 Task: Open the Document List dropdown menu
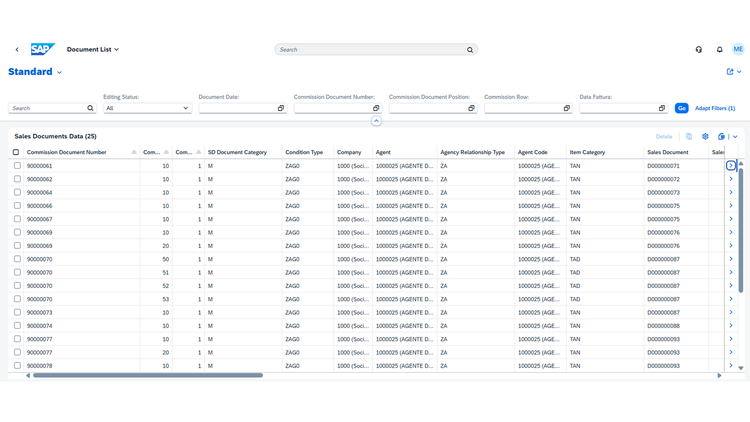coord(93,49)
